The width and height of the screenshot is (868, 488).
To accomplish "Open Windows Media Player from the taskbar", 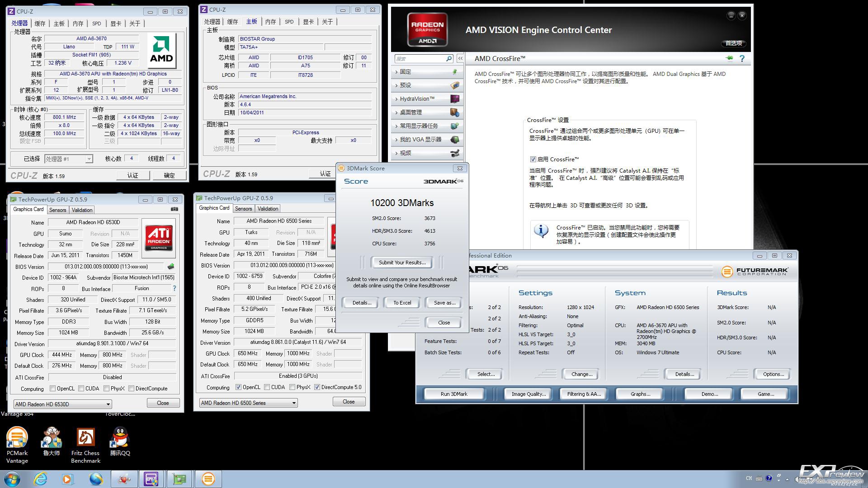I will pos(68,479).
